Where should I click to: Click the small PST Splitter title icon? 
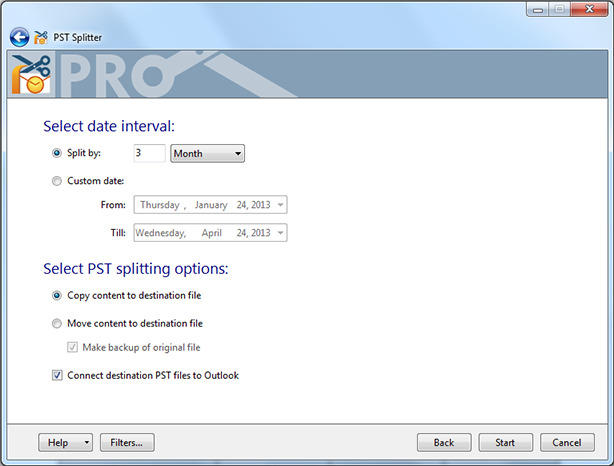click(x=41, y=38)
